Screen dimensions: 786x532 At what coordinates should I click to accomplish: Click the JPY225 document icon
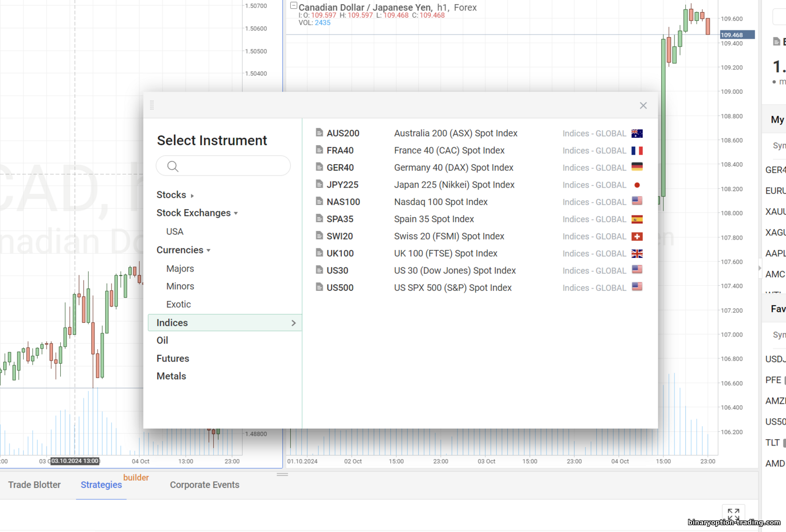[319, 184]
